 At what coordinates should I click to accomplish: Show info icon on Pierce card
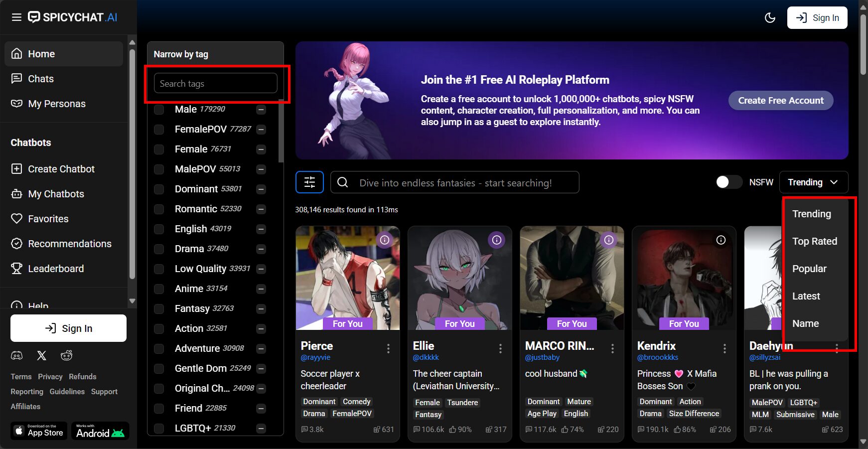pos(385,240)
